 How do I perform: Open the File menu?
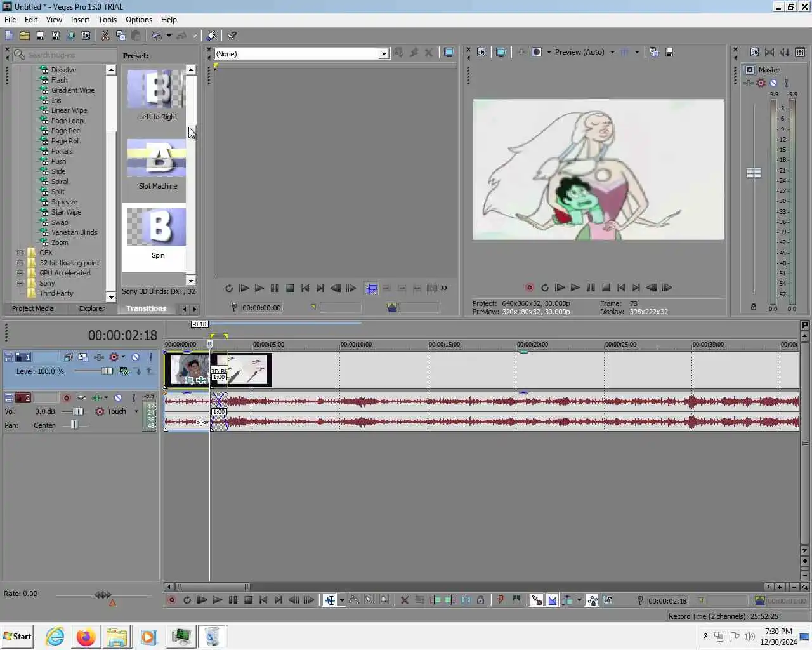coord(10,20)
